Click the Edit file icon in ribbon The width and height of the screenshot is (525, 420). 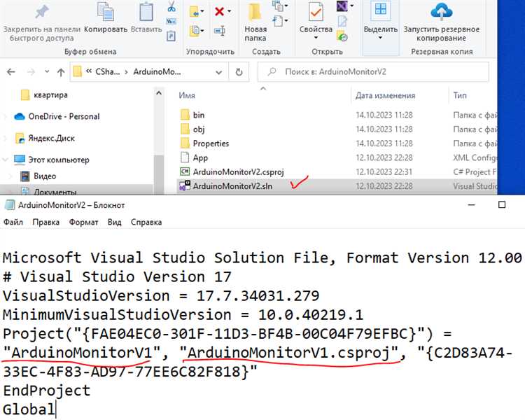click(342, 21)
